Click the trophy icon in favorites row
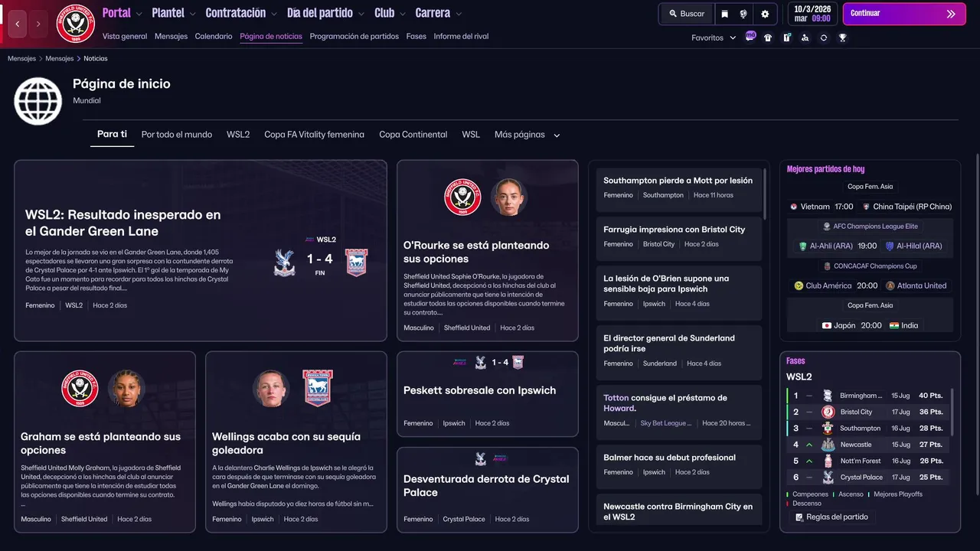Viewport: 980px width, 551px height. coord(842,37)
